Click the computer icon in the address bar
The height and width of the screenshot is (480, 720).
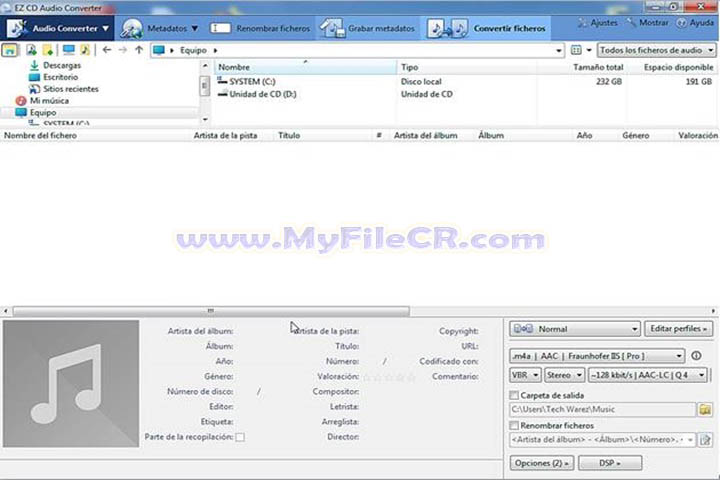[159, 50]
